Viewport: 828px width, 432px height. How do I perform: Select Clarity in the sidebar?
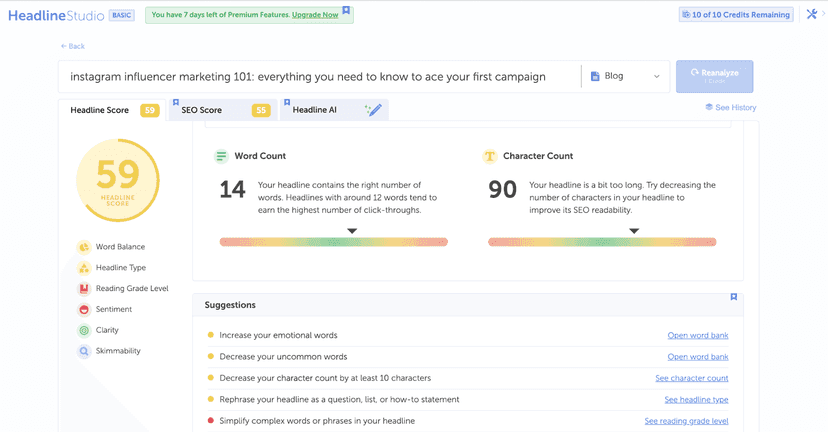coord(107,330)
